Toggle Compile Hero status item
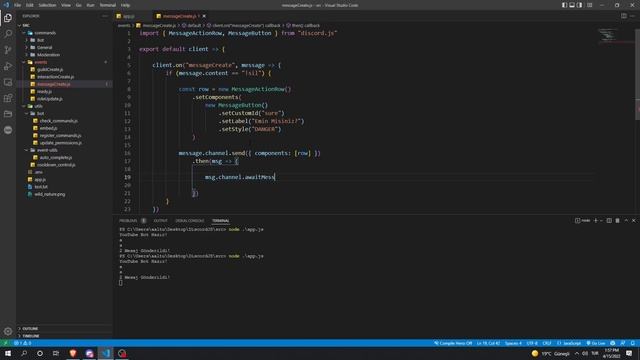640x360 pixels. [x=453, y=343]
